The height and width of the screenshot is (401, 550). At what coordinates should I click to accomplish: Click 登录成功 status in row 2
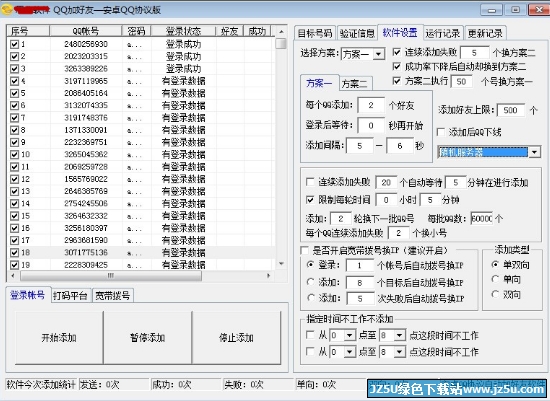click(x=183, y=56)
